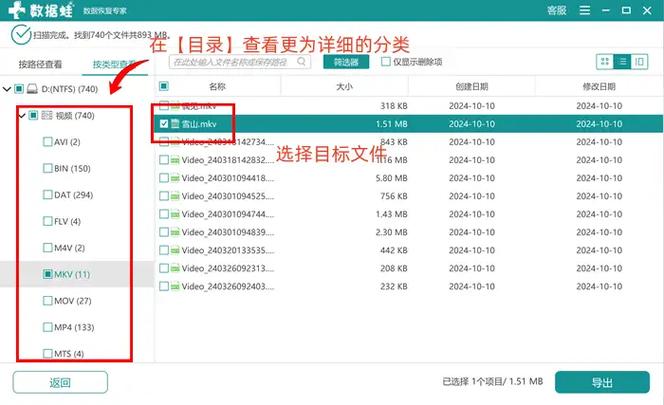Image resolution: width=664 pixels, height=405 pixels.
Task: Check the MTS (4) checkbox
Action: coord(48,353)
